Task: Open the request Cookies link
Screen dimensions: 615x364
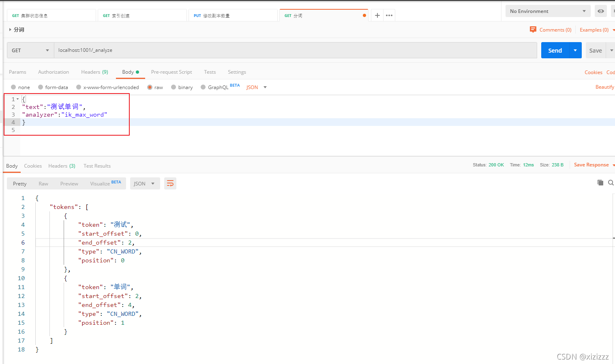Action: [x=593, y=72]
